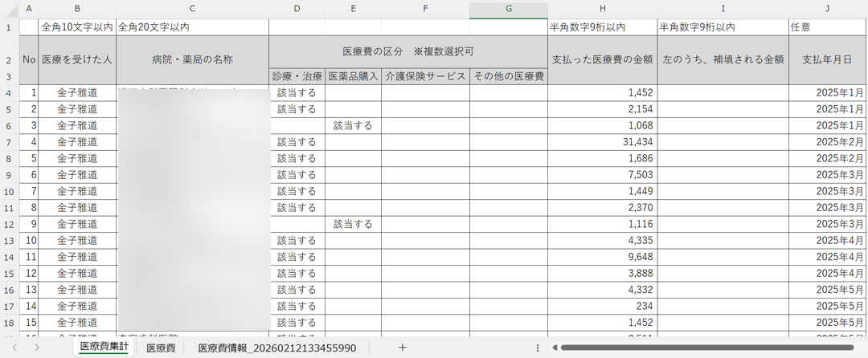Switch to the 医療費 sheet tab

click(162, 348)
